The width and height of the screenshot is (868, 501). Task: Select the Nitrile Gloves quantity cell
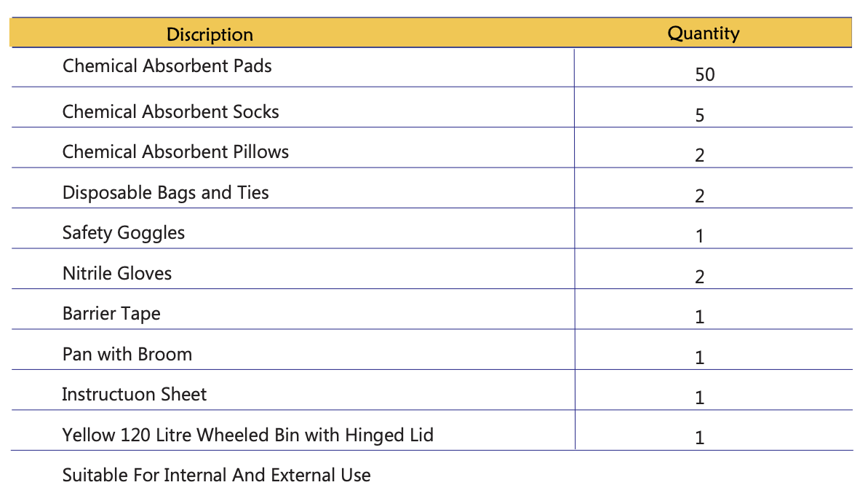click(700, 277)
